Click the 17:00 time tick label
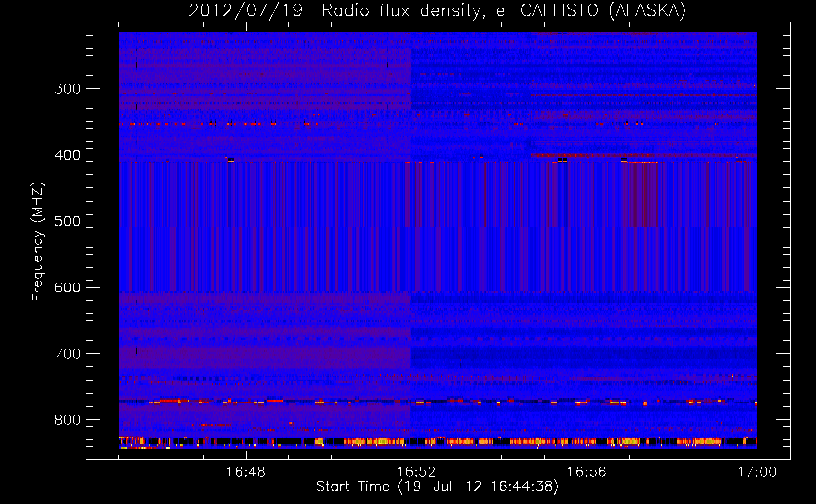The width and height of the screenshot is (816, 504). point(757,472)
